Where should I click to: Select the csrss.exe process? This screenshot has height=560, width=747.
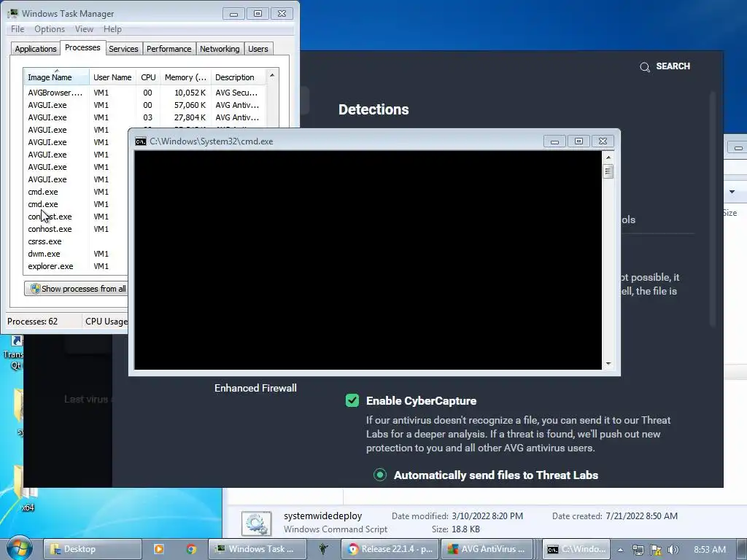tap(76, 241)
